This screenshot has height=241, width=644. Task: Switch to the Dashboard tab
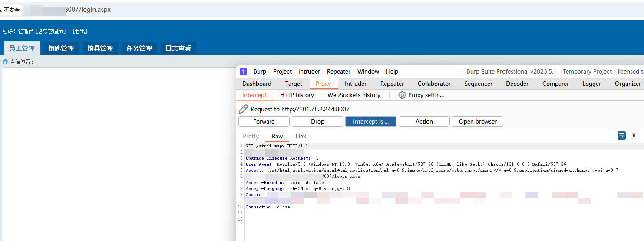coord(257,84)
